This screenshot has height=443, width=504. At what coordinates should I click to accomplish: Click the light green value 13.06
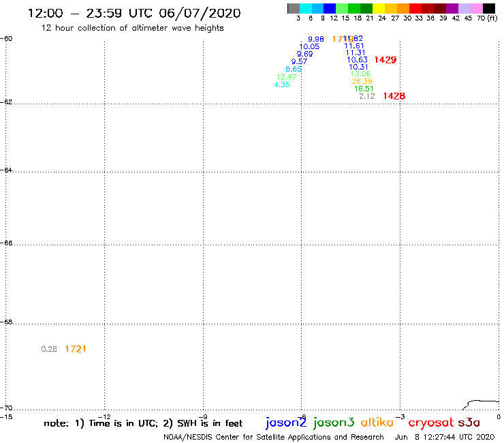(x=360, y=74)
